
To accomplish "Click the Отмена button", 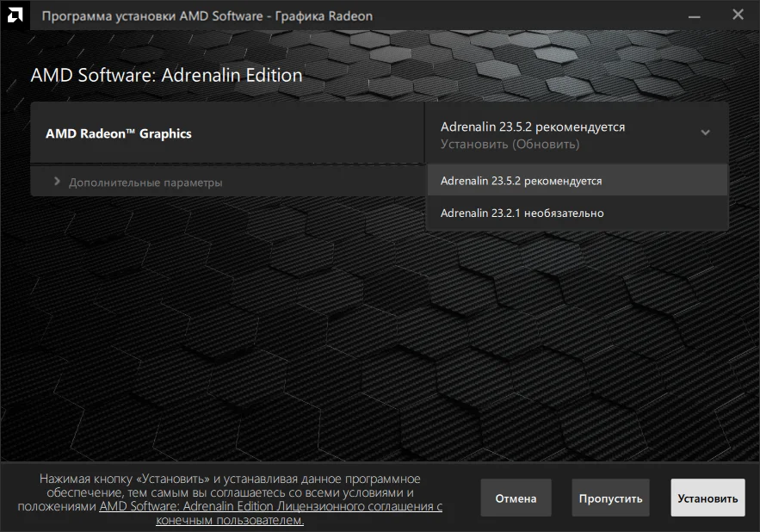I will tap(516, 498).
